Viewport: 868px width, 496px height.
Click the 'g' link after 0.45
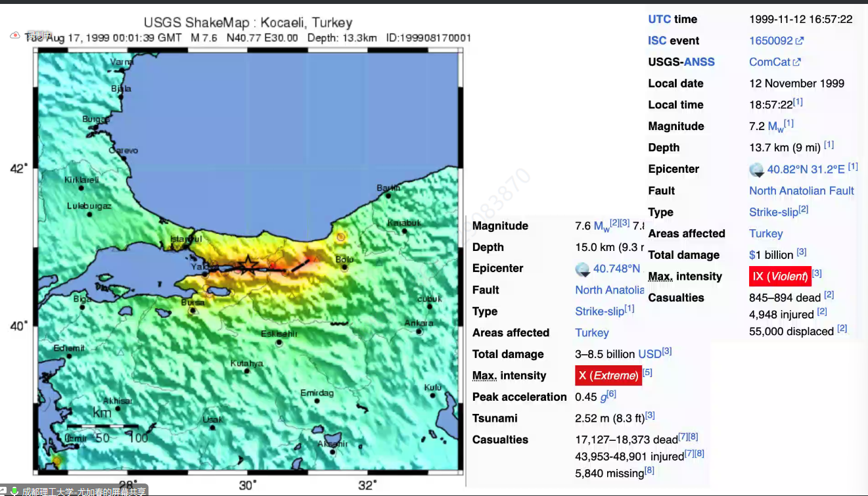[x=603, y=397]
